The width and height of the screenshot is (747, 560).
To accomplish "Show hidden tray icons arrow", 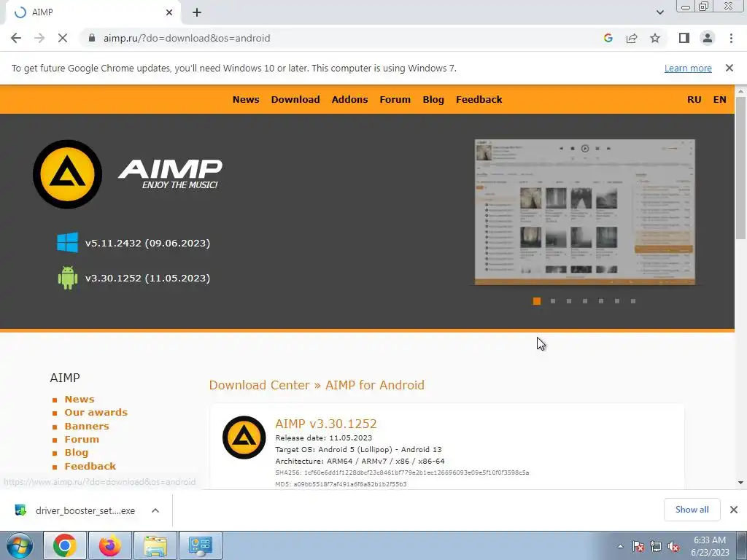I will point(620,546).
